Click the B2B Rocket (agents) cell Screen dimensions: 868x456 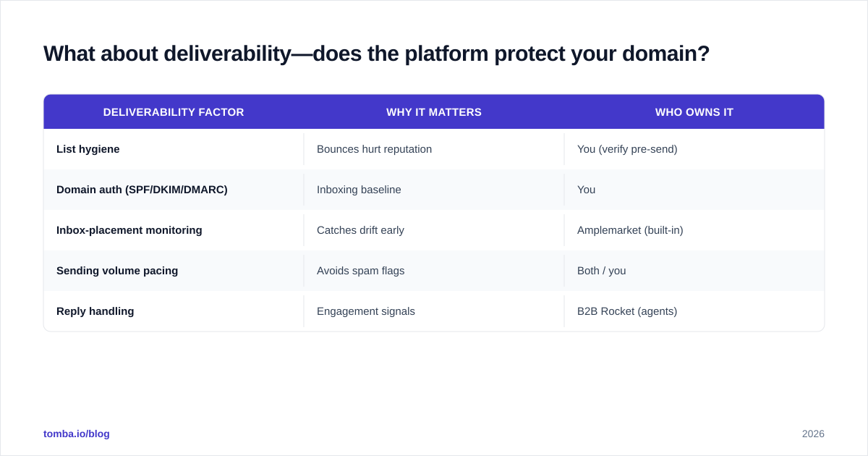click(694, 311)
